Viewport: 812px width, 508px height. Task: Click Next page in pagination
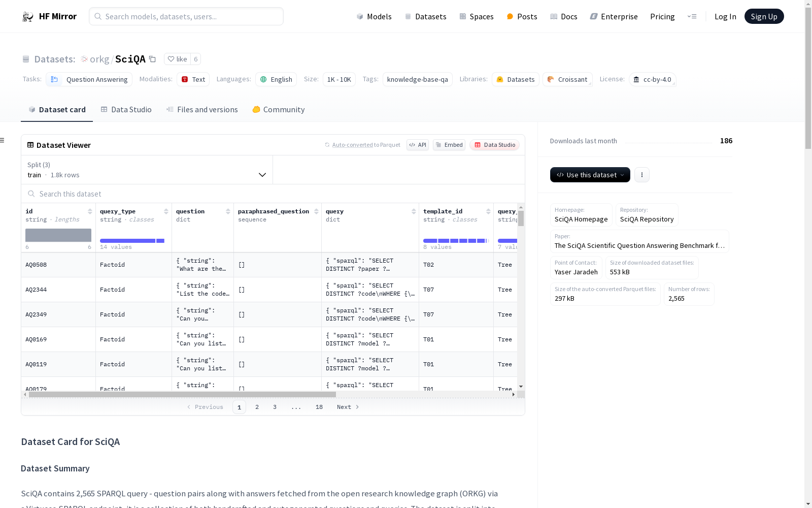tap(348, 407)
